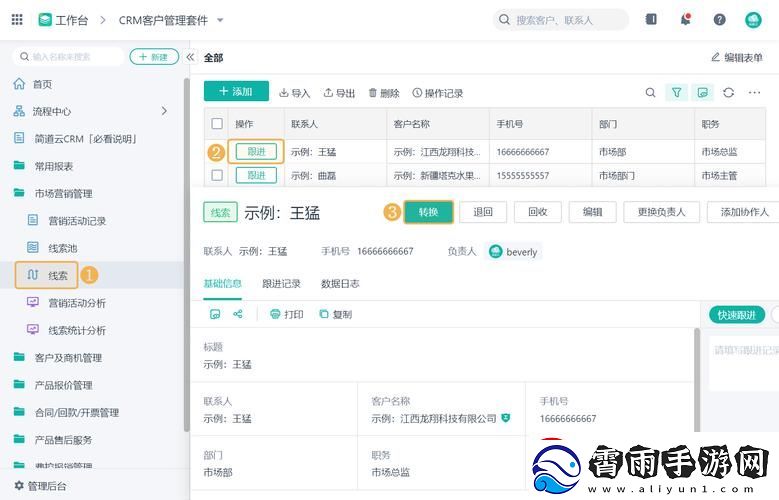Click the 更换负责人 button
This screenshot has width=779, height=500.
(x=661, y=212)
